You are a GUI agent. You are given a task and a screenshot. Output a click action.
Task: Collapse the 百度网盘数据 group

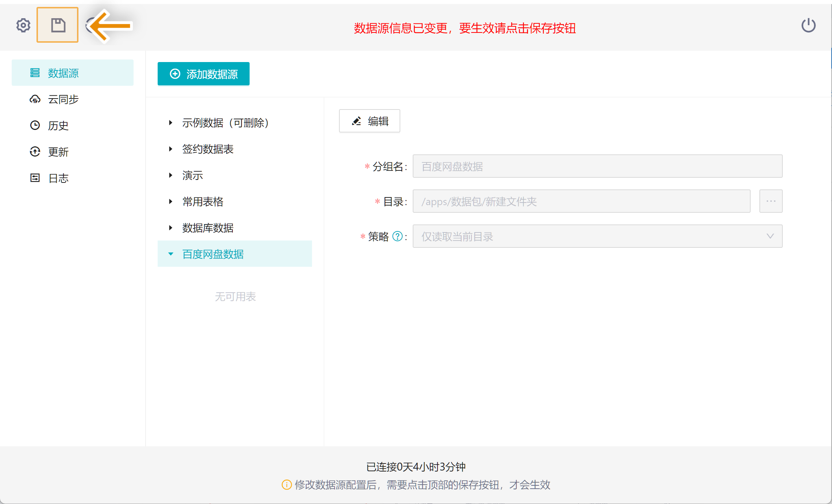[x=170, y=254]
